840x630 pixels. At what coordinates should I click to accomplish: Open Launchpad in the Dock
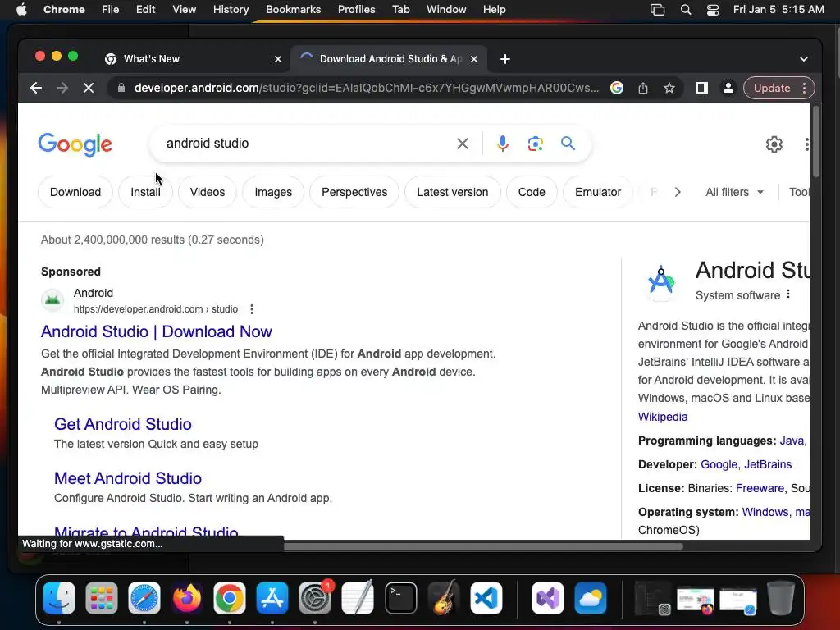point(101,598)
